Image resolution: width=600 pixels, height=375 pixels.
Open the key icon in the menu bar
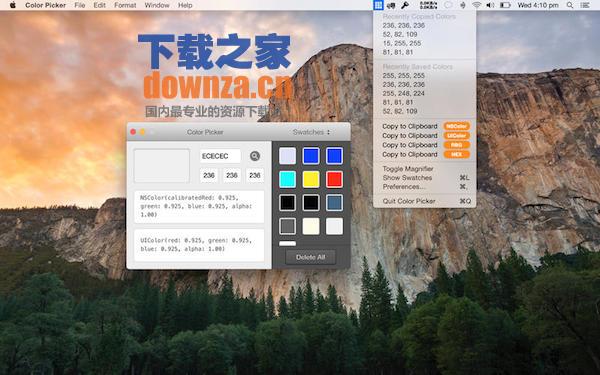[405, 5]
